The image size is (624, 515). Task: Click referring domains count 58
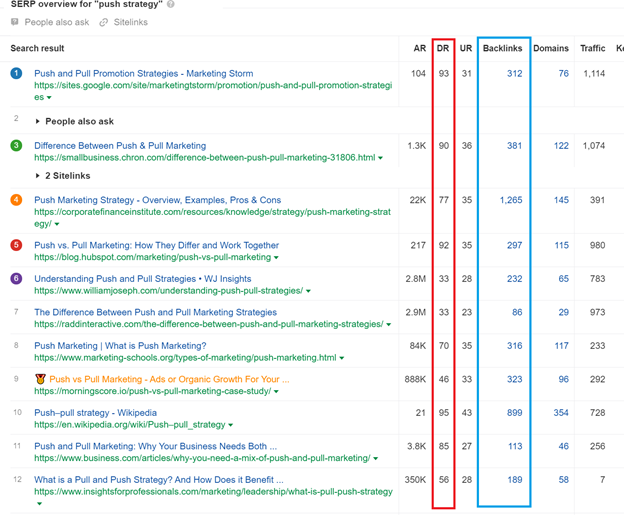[x=564, y=479]
